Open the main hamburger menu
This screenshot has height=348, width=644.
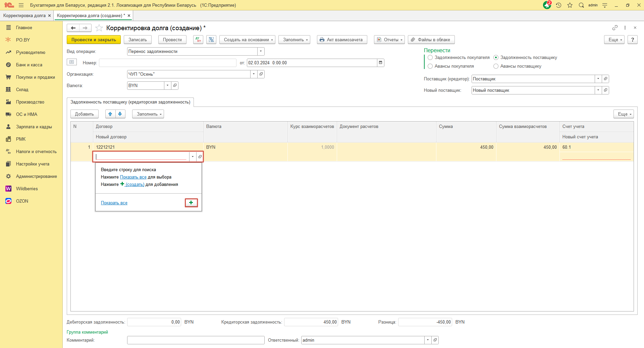click(21, 5)
